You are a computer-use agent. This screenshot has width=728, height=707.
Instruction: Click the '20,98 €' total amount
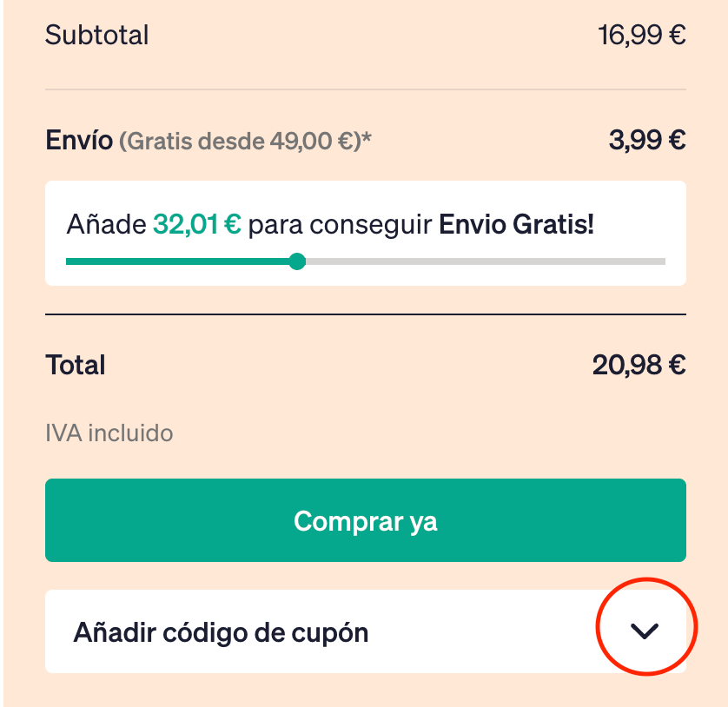(638, 365)
